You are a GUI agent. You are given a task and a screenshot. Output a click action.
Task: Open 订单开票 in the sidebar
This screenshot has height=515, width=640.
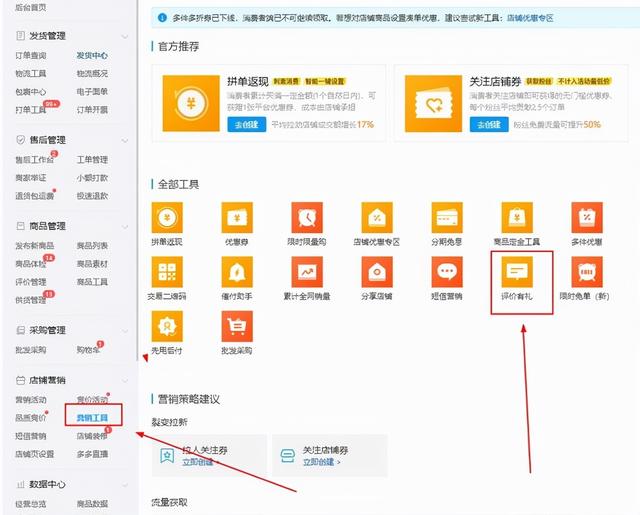point(92,110)
